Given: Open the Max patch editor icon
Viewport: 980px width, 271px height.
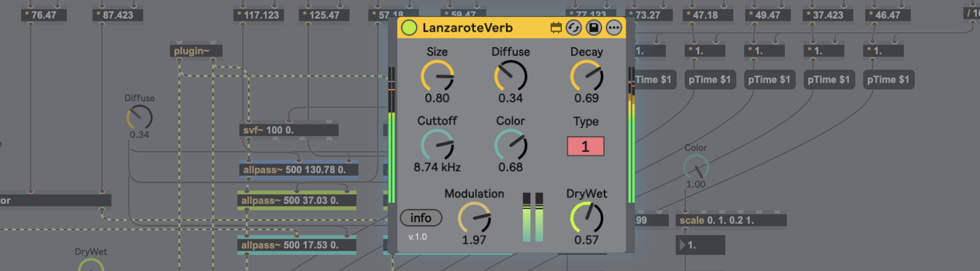Looking at the screenshot, I should (556, 28).
